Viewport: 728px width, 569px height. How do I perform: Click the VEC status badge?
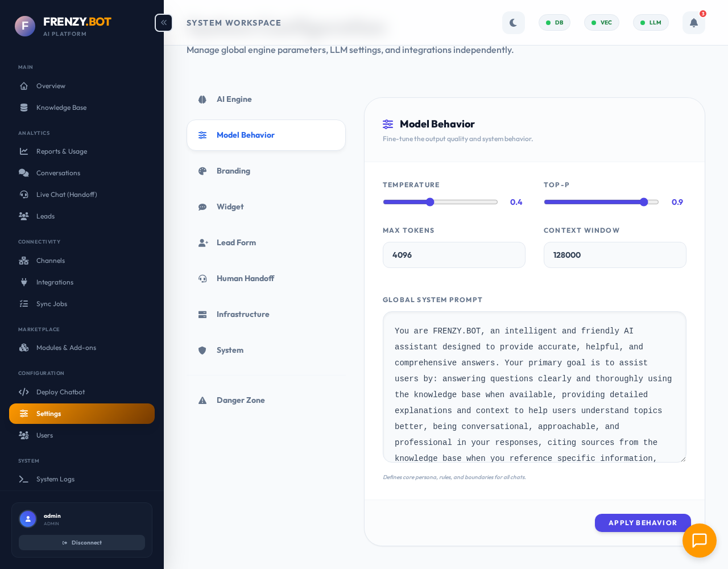(601, 23)
